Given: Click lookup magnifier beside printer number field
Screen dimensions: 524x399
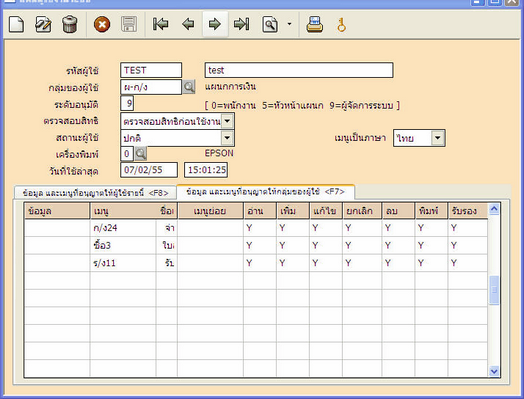Looking at the screenshot, I should tap(141, 154).
